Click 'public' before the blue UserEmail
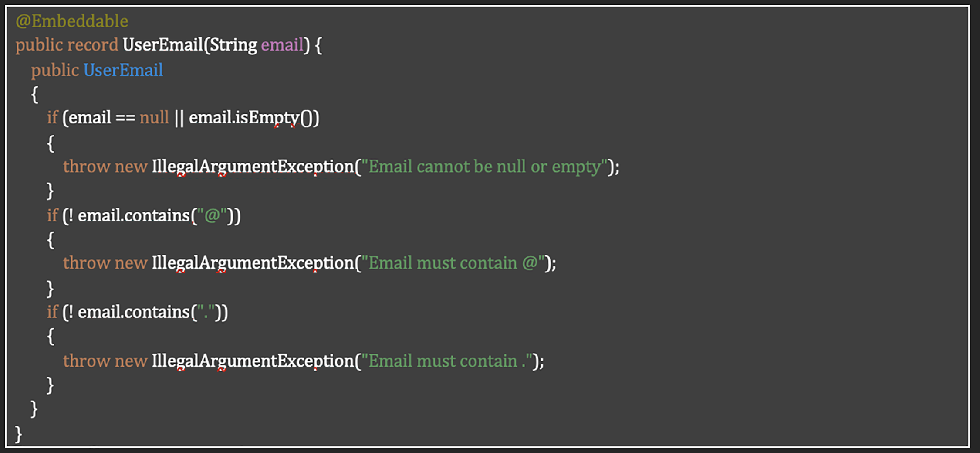The image size is (980, 453). coord(54,70)
